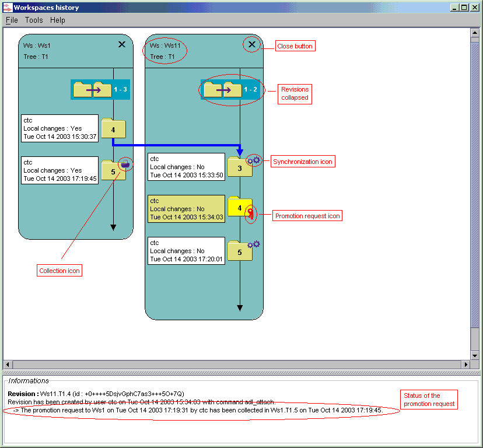483x448 pixels.
Task: Select highlighted revision 4 folder in Ws11
Action: (x=240, y=206)
